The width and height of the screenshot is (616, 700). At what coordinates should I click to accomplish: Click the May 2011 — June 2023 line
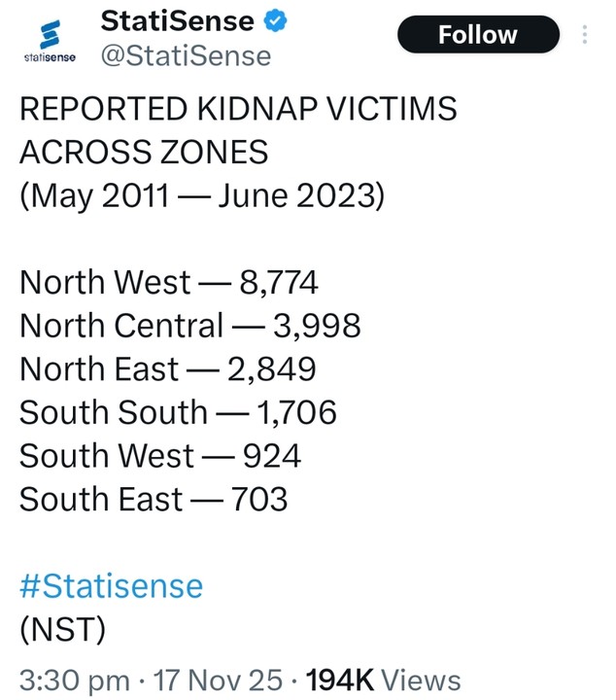pos(202,195)
